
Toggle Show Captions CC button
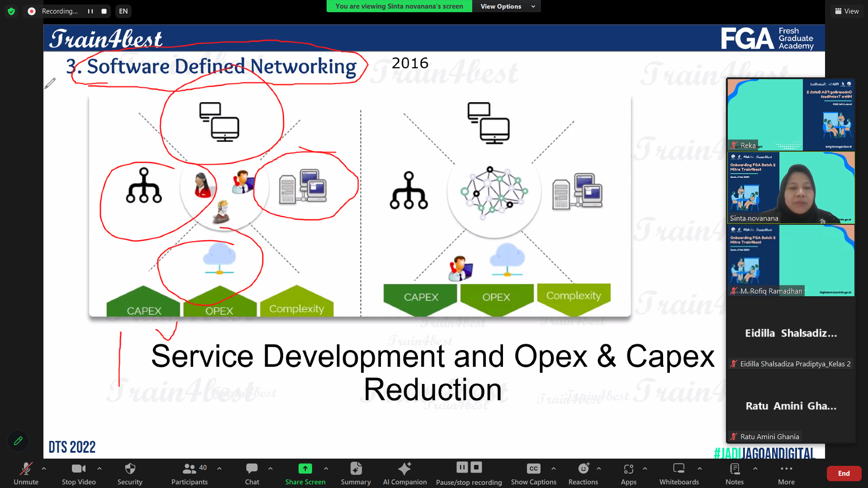[533, 469]
